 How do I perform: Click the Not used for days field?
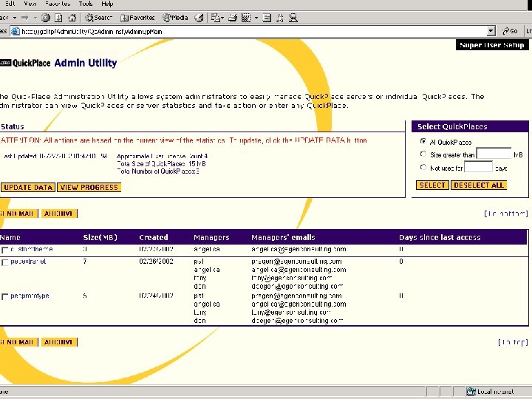click(478, 166)
